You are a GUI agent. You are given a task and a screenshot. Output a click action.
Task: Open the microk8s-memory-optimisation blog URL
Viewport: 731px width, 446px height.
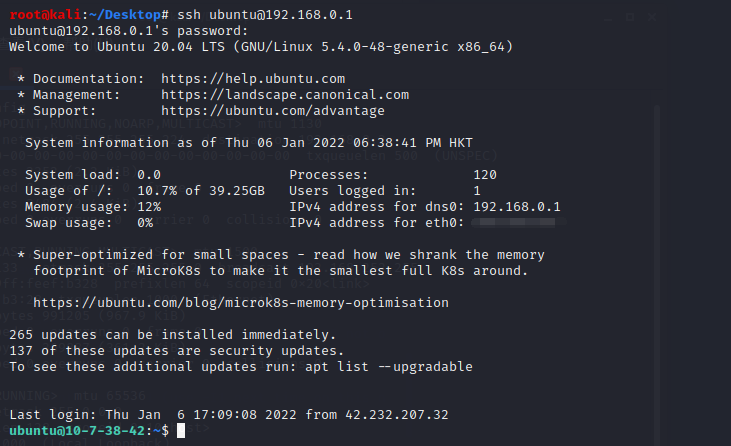click(x=241, y=303)
